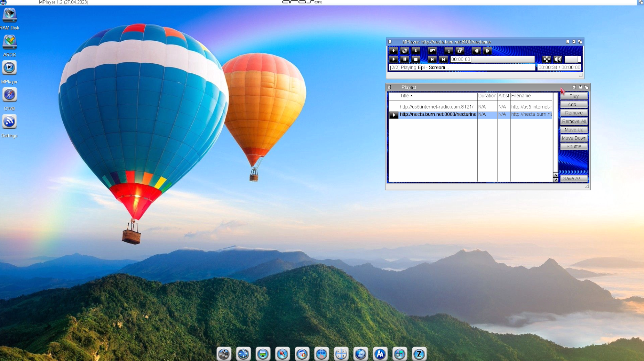Click playlist scrollbar up arrow
Viewport: 644px width, 361px height.
click(556, 175)
